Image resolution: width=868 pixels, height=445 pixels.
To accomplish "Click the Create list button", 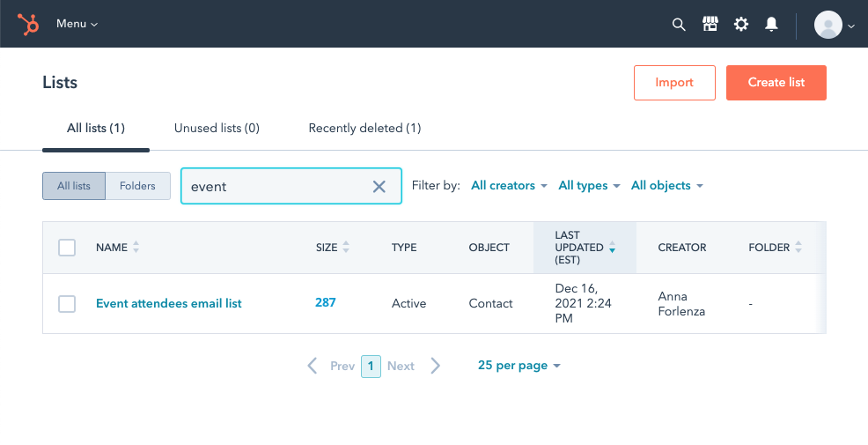I will [776, 83].
